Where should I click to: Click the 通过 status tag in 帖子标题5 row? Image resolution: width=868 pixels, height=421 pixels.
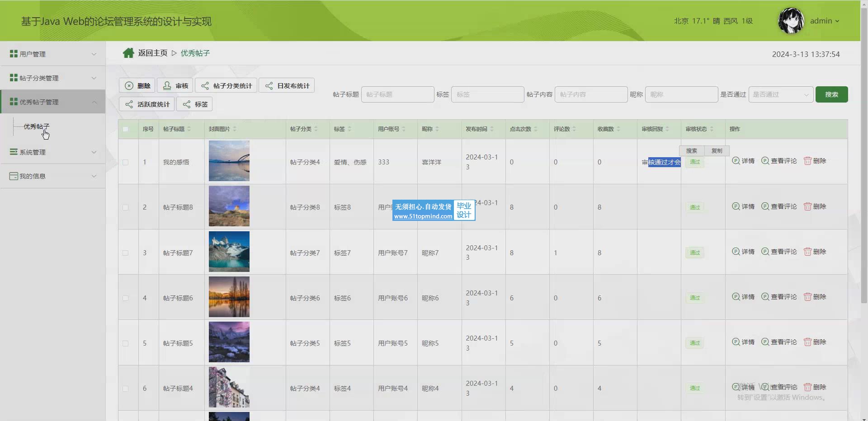(x=695, y=343)
